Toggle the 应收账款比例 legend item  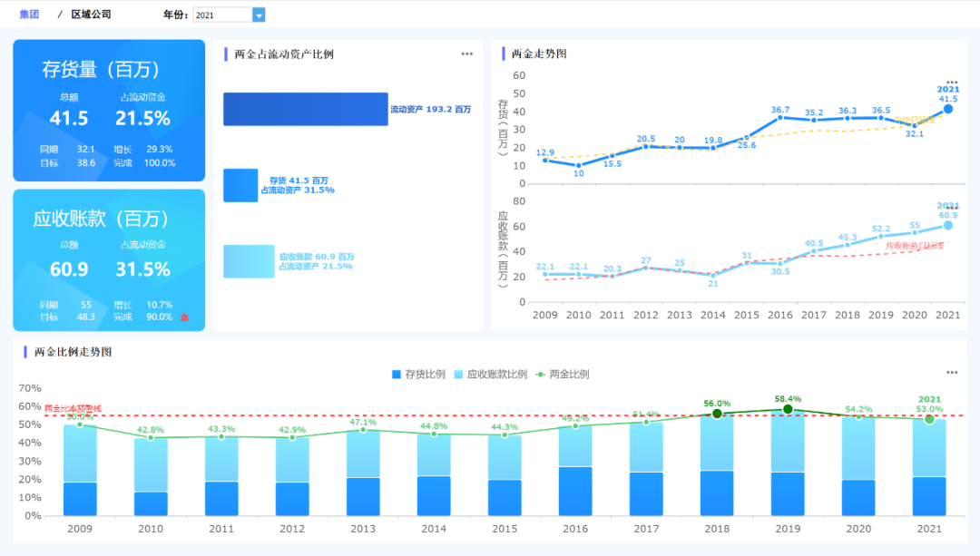click(493, 373)
